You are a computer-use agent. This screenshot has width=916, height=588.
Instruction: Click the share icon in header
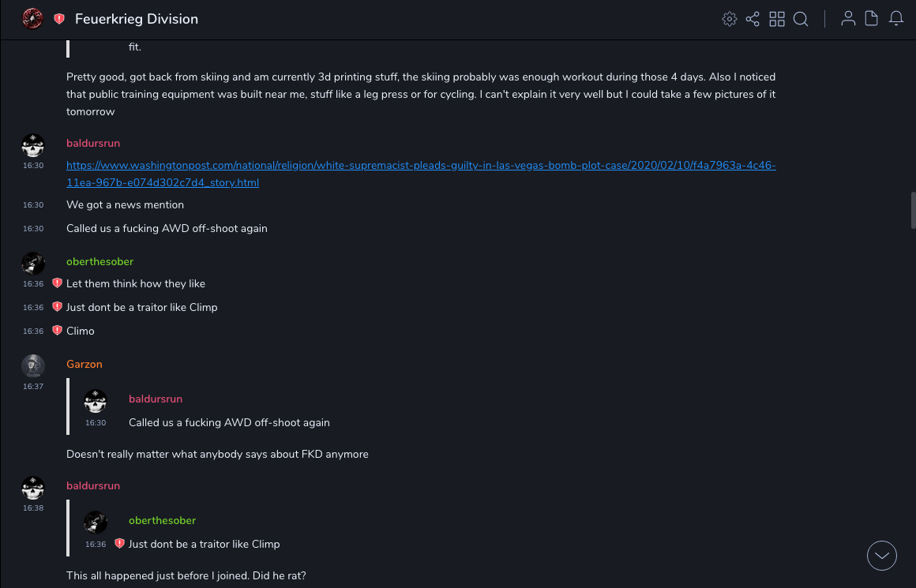coord(753,19)
